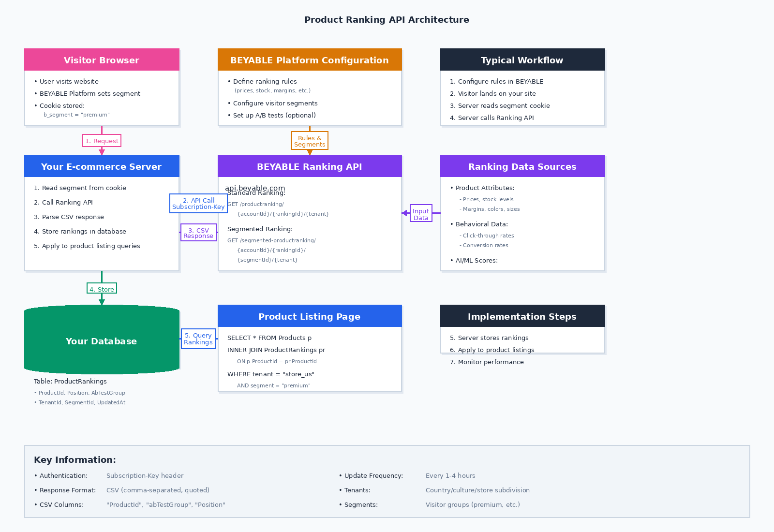Click the "2. API Call Subscription-Key" label
This screenshot has height=532, width=774.
[198, 204]
